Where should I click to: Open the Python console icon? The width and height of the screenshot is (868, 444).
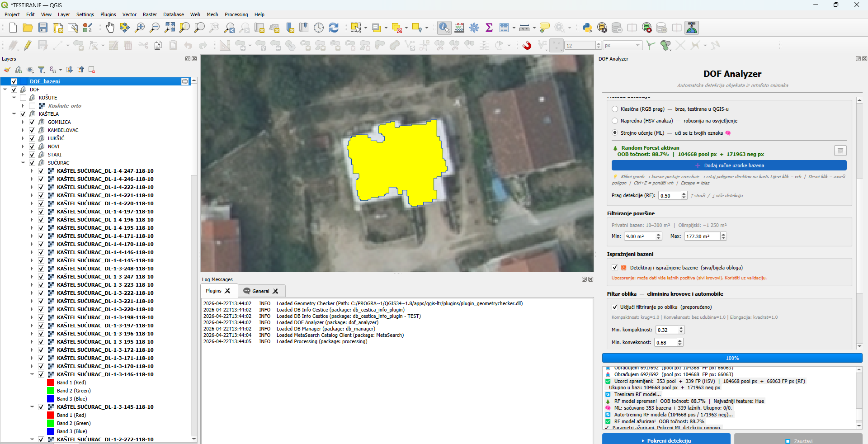tap(587, 28)
